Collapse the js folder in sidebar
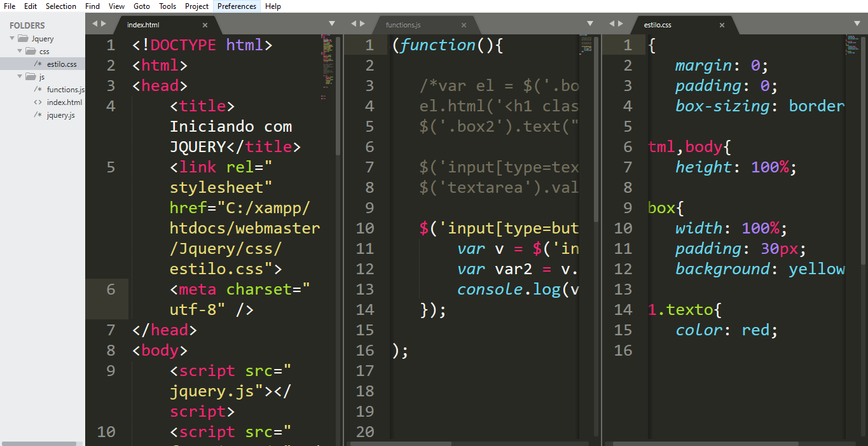 click(20, 77)
